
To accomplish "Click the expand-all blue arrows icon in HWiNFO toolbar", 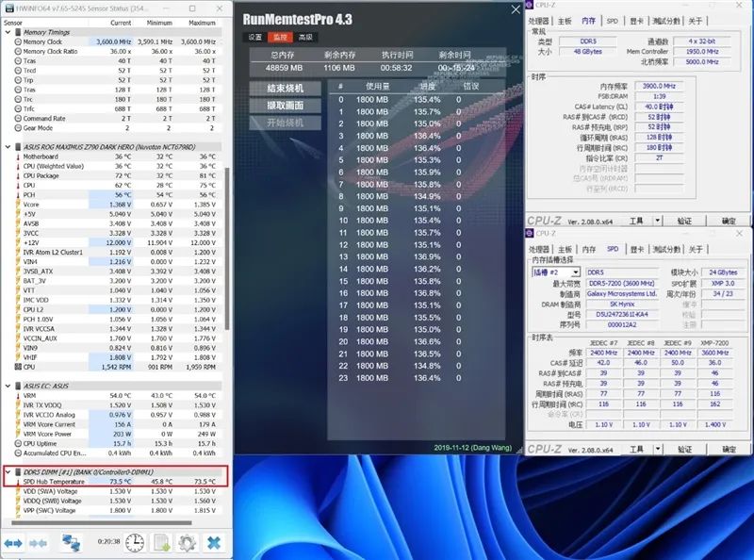I will [13, 543].
